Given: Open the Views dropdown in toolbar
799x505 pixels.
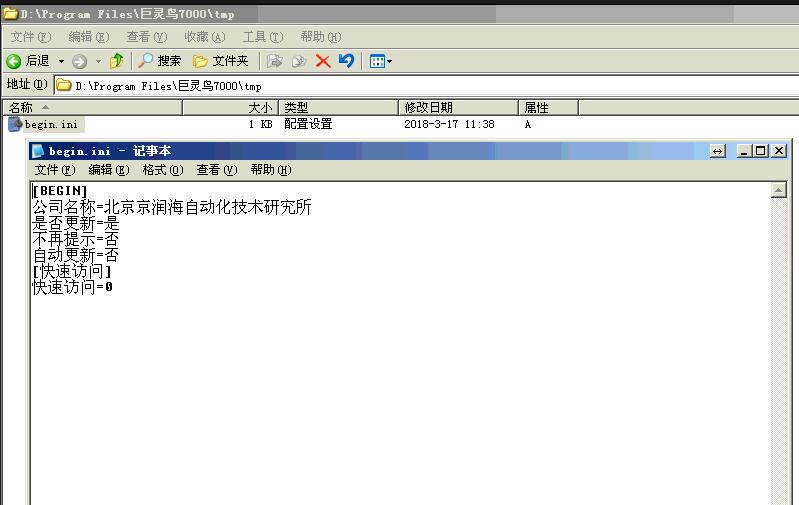Looking at the screenshot, I should pos(380,61).
